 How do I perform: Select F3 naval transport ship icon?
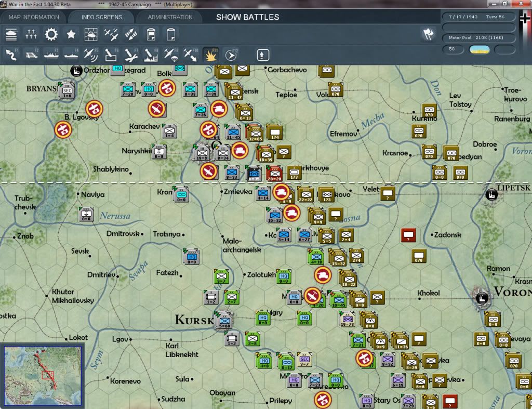(x=51, y=55)
